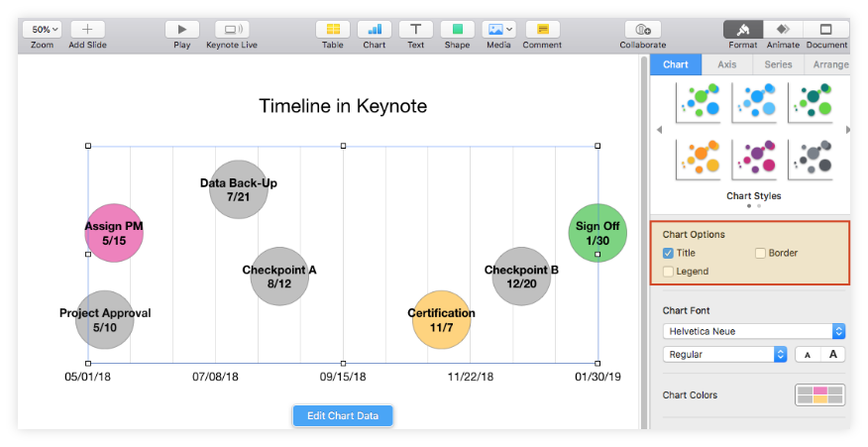This screenshot has width=868, height=447.
Task: Click the Chart toolbar icon
Action: click(x=375, y=30)
